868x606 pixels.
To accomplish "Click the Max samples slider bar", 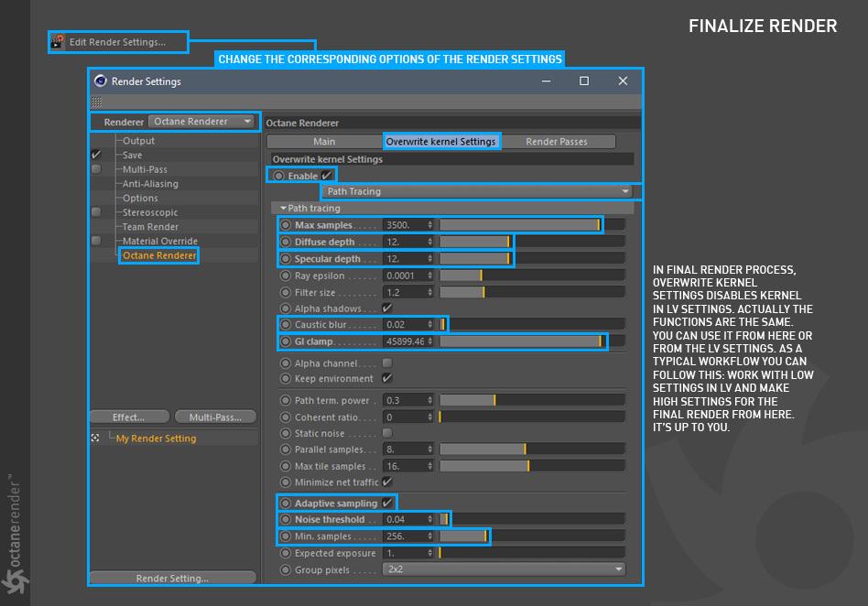I will pyautogui.click(x=533, y=225).
